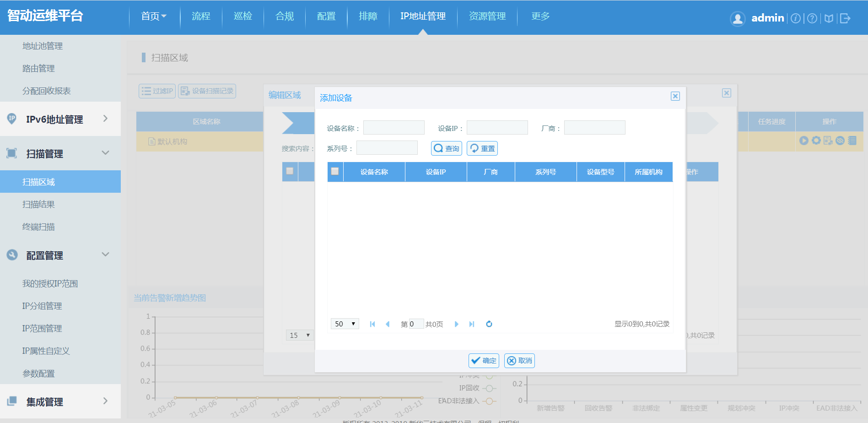This screenshot has width=868, height=423.
Task: Close the 添加设备 dialog
Action: [x=675, y=96]
